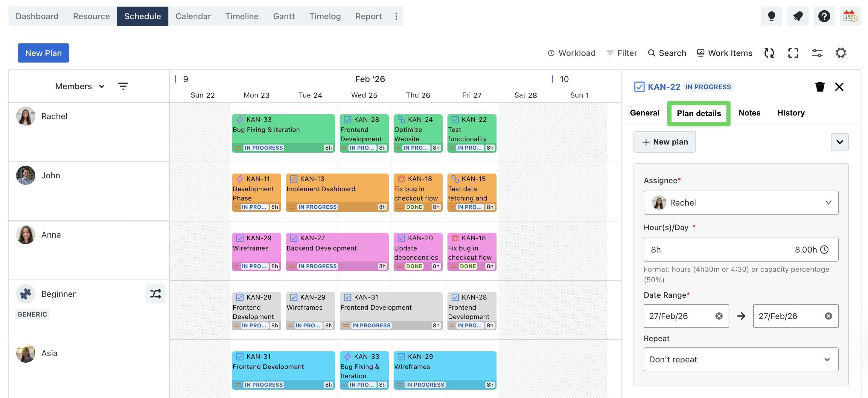Open the gear settings icon
This screenshot has width=868, height=398.
tap(840, 53)
